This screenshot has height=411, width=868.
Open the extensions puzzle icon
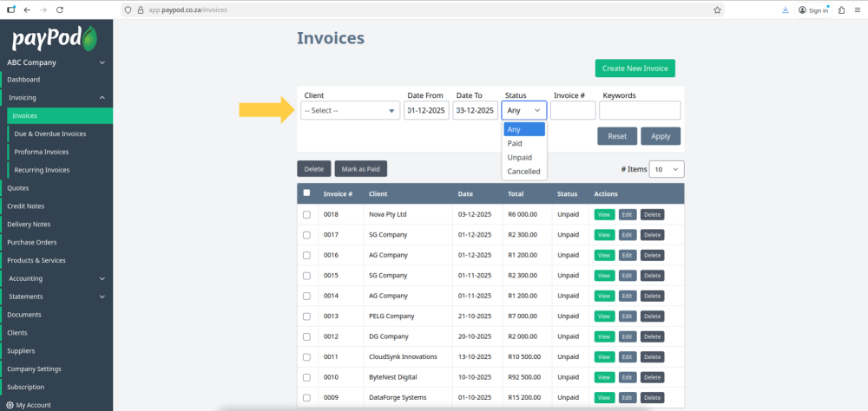coord(841,10)
